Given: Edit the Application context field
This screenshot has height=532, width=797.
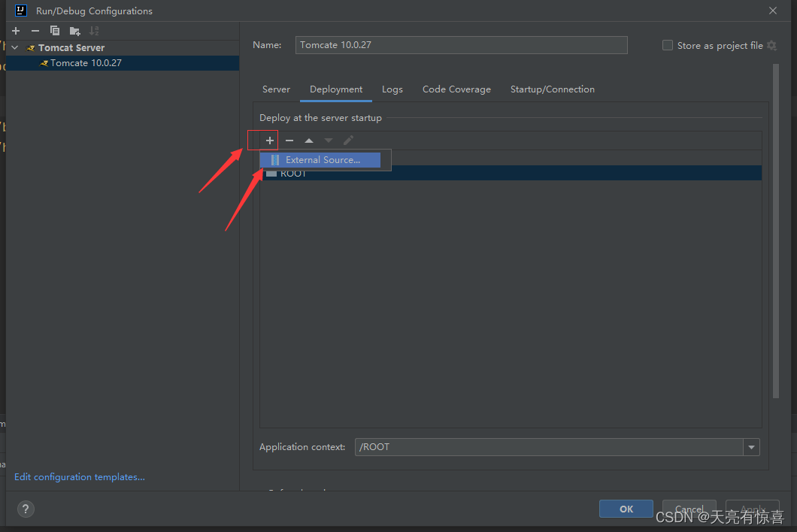Looking at the screenshot, I should 549,447.
